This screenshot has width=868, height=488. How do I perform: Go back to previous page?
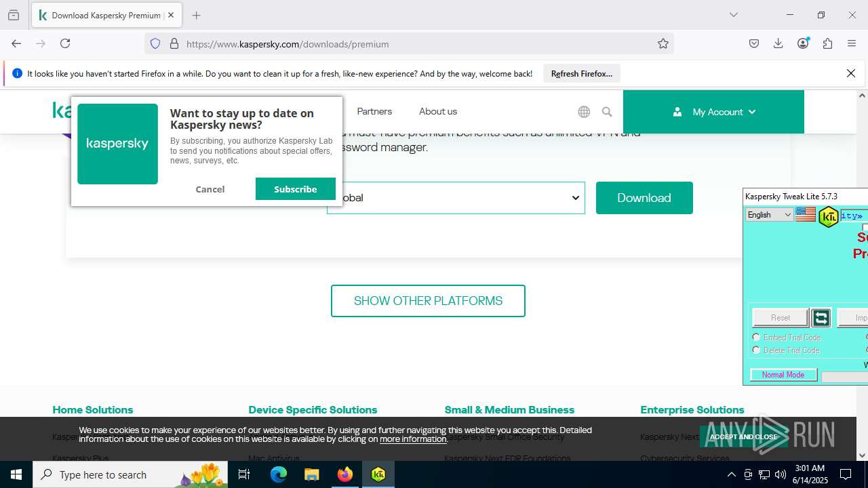(16, 43)
